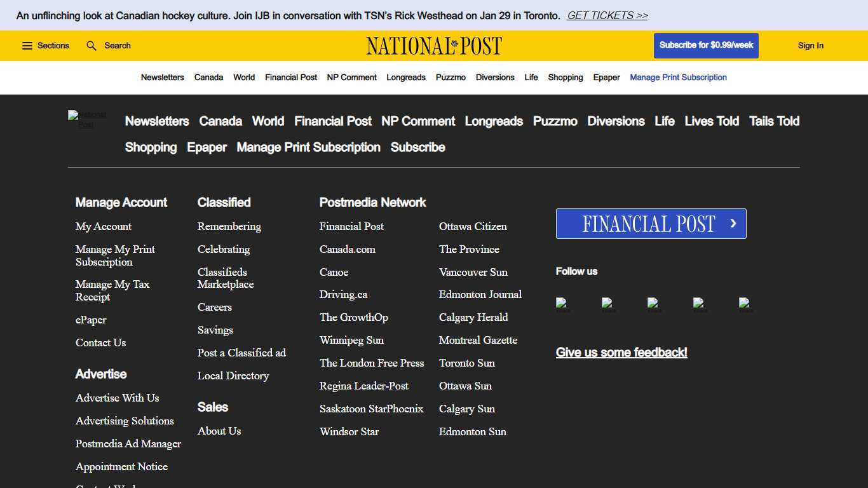Open the Edmonton Journal link
The height and width of the screenshot is (488, 868).
tap(480, 294)
